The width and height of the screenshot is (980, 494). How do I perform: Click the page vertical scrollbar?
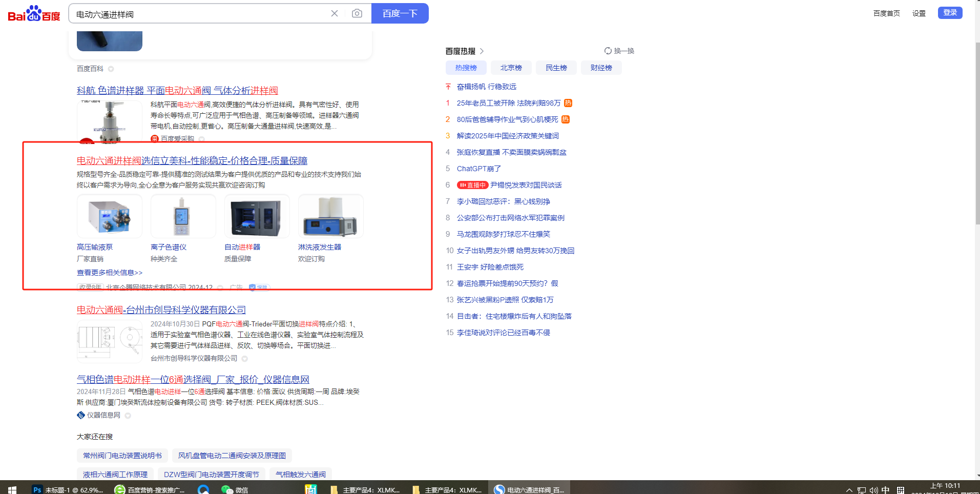[x=977, y=133]
